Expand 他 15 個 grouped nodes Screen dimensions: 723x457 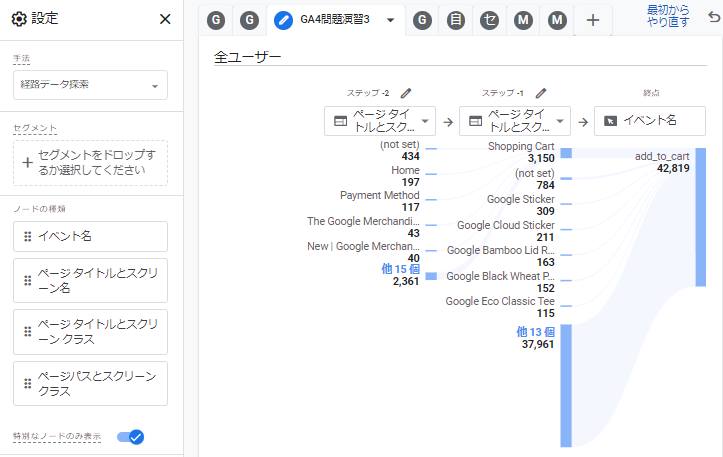400,269
